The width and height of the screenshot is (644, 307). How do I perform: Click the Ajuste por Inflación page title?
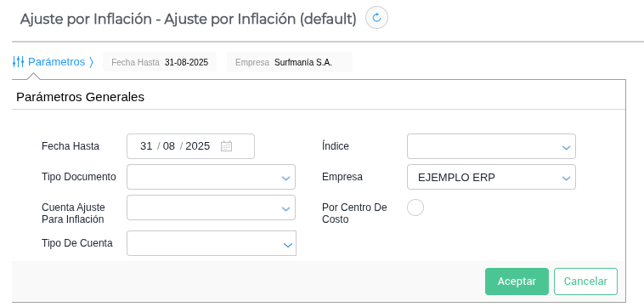pos(188,19)
